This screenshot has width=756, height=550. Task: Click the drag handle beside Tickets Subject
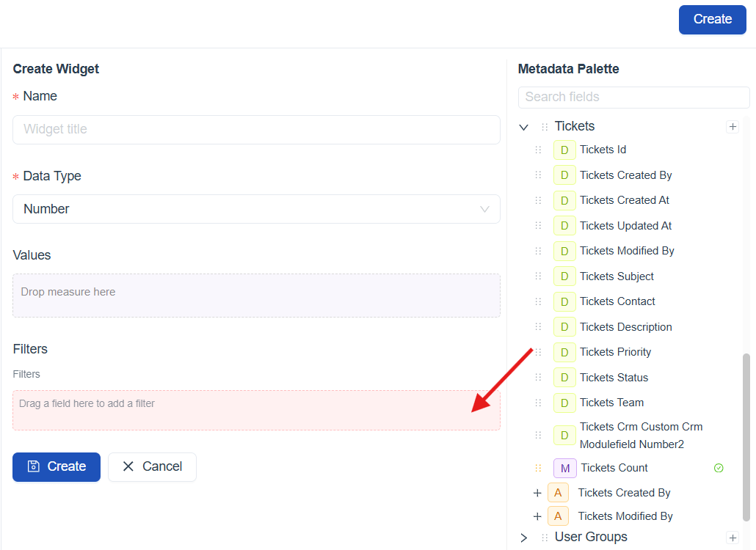pyautogui.click(x=538, y=276)
